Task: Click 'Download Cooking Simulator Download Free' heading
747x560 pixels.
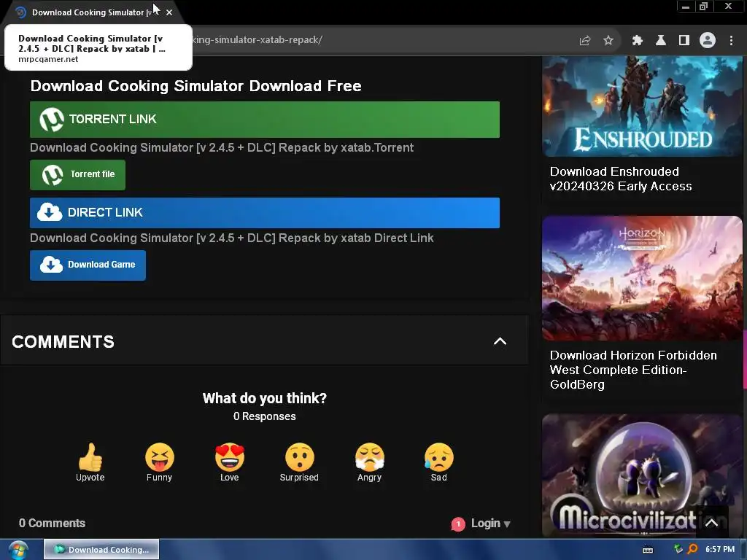Action: tap(196, 86)
